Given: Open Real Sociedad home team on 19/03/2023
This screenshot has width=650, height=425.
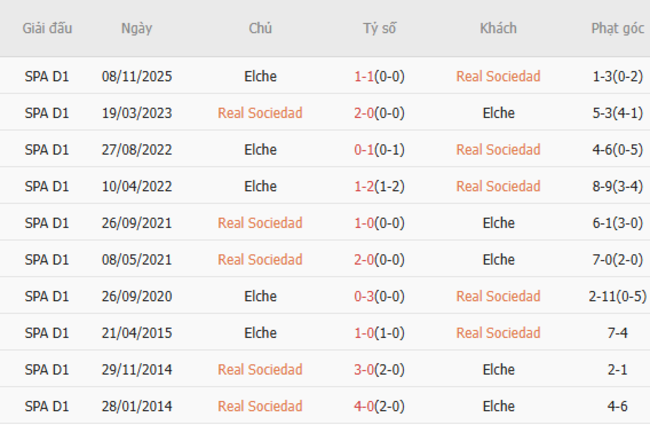Looking at the screenshot, I should coord(260,113).
